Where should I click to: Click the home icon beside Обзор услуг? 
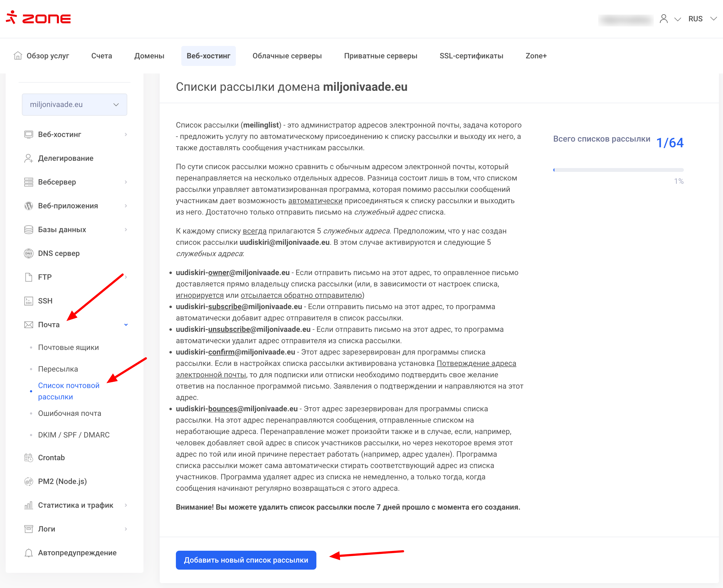18,56
